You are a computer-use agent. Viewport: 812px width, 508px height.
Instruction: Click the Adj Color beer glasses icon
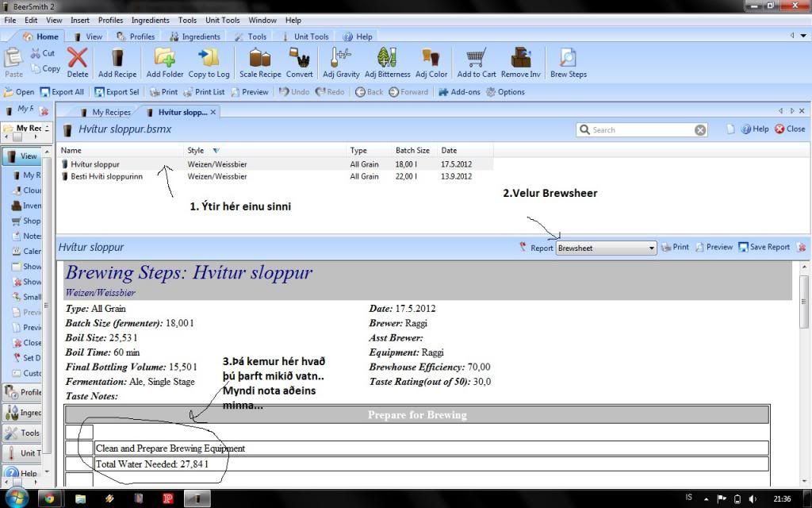431,62
